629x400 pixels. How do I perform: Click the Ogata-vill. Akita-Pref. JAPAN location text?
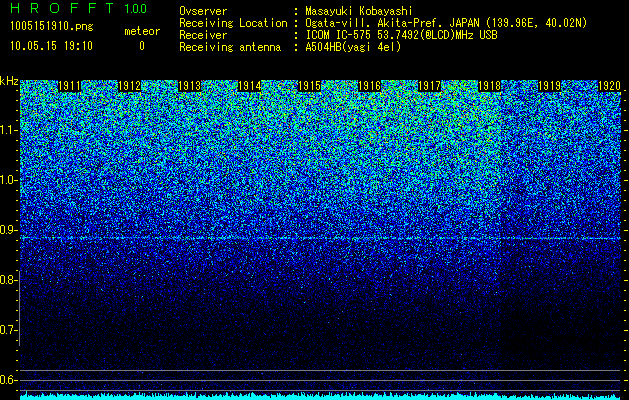(446, 23)
